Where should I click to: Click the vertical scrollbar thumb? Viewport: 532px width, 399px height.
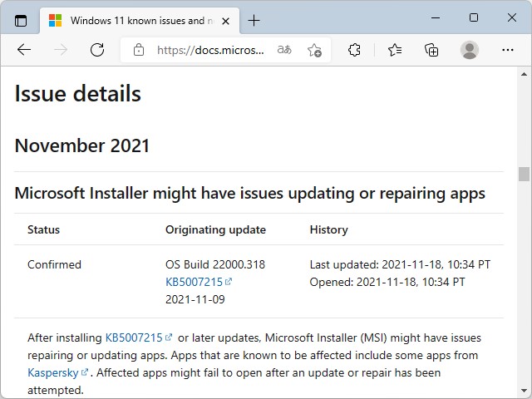coord(524,174)
